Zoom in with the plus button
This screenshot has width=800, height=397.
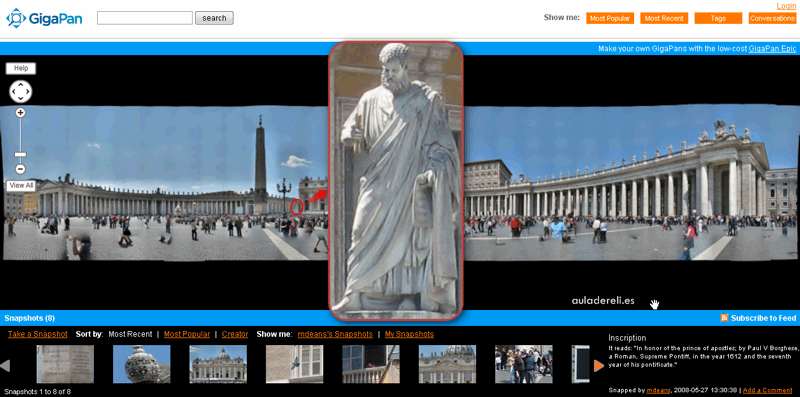pos(20,113)
